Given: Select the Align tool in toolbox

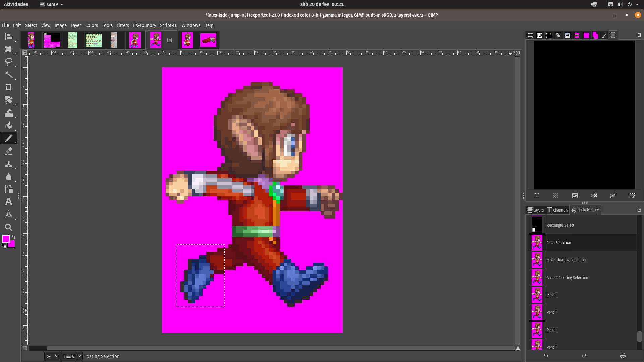Looking at the screenshot, I should coord(9,36).
